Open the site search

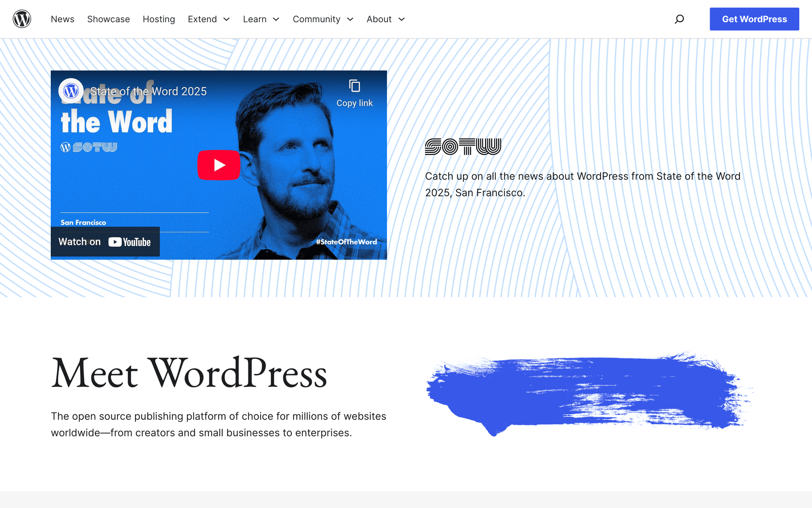679,19
